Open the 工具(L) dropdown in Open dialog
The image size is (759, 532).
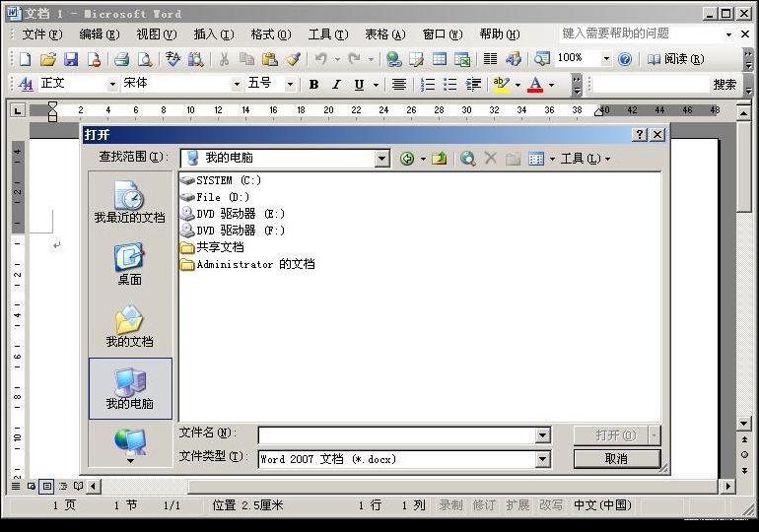(x=585, y=159)
